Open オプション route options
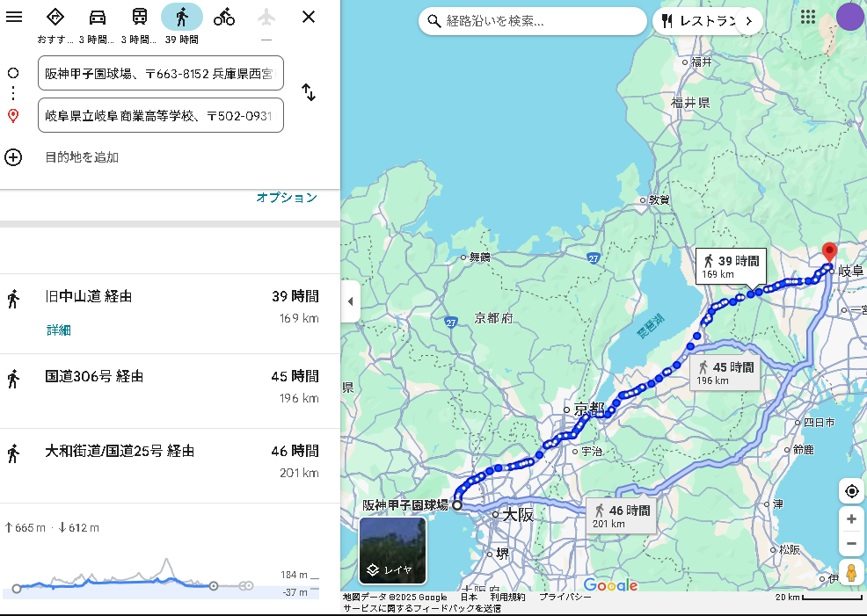The image size is (867, 616). click(x=287, y=197)
